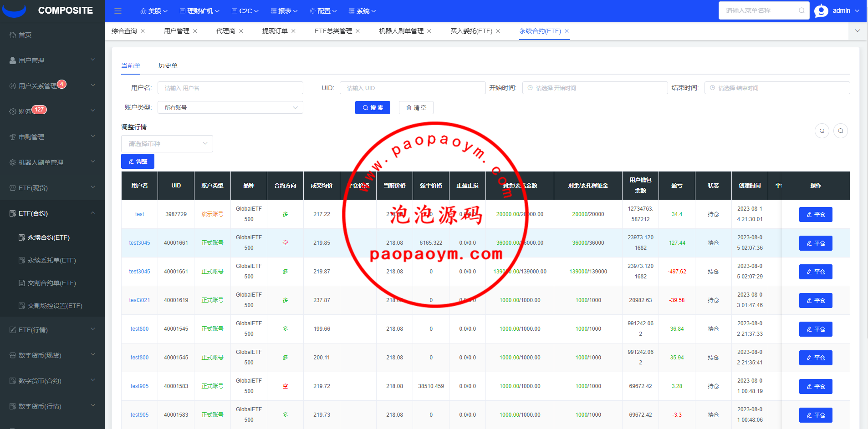The width and height of the screenshot is (868, 429).
Task: Click the blue 搜索 button
Action: click(373, 107)
